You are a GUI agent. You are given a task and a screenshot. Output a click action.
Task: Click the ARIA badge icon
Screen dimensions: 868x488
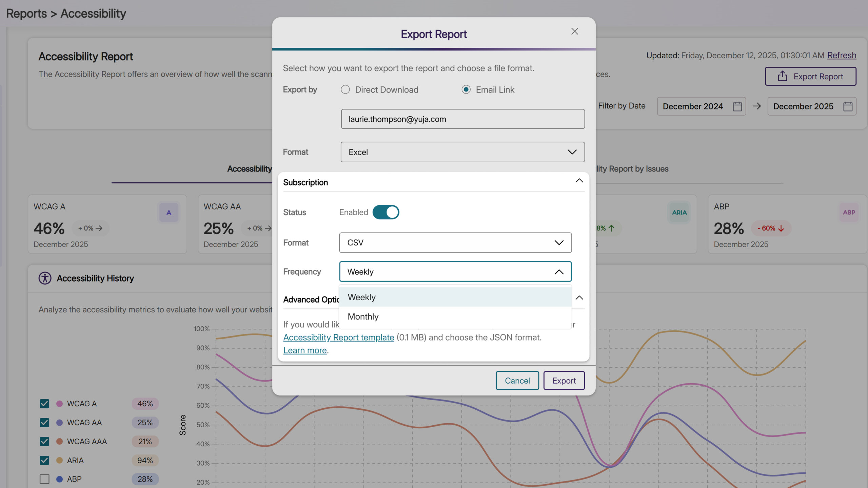coord(679,212)
